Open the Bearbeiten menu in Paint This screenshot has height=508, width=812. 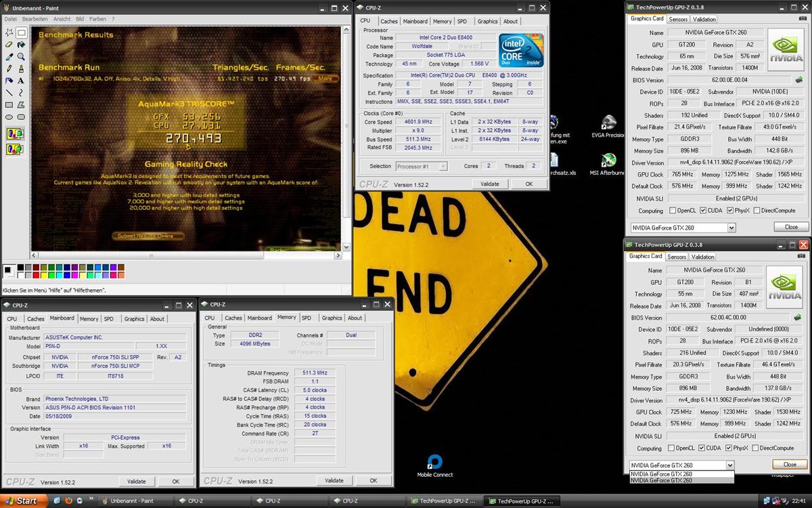[35, 19]
